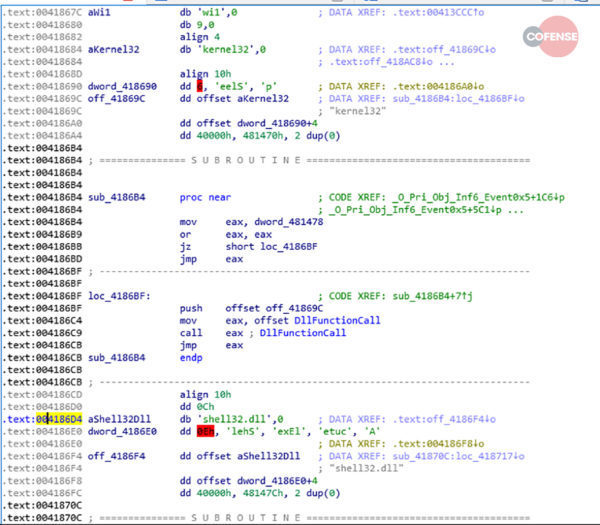Select the aShell32Dll label

pos(119,419)
